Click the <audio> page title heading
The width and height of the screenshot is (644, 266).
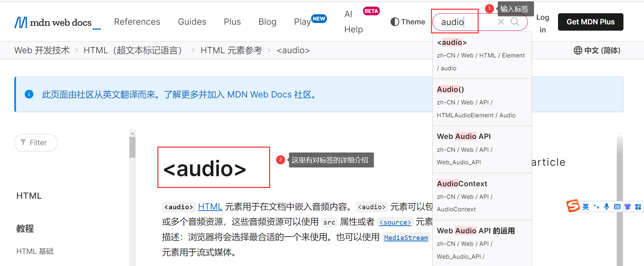tap(205, 169)
